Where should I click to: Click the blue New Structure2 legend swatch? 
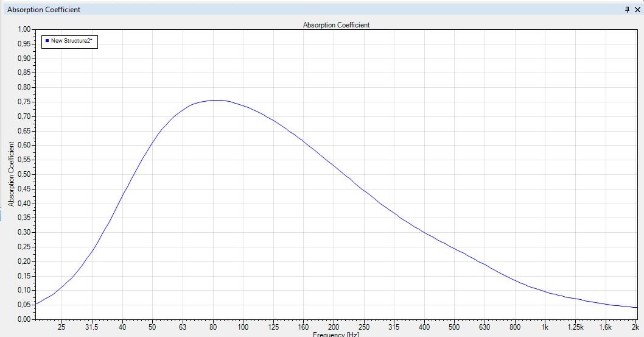(47, 41)
